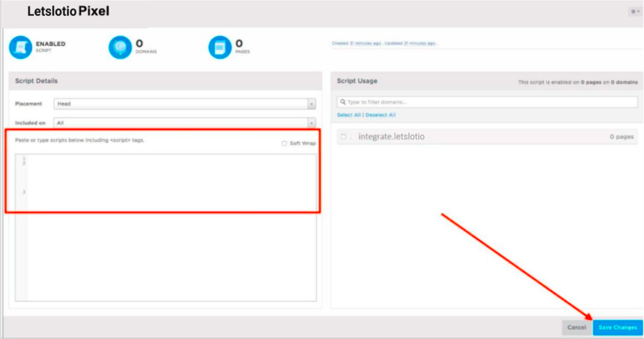
Task: Click the Created 31 minutes ago text
Action: pos(356,43)
